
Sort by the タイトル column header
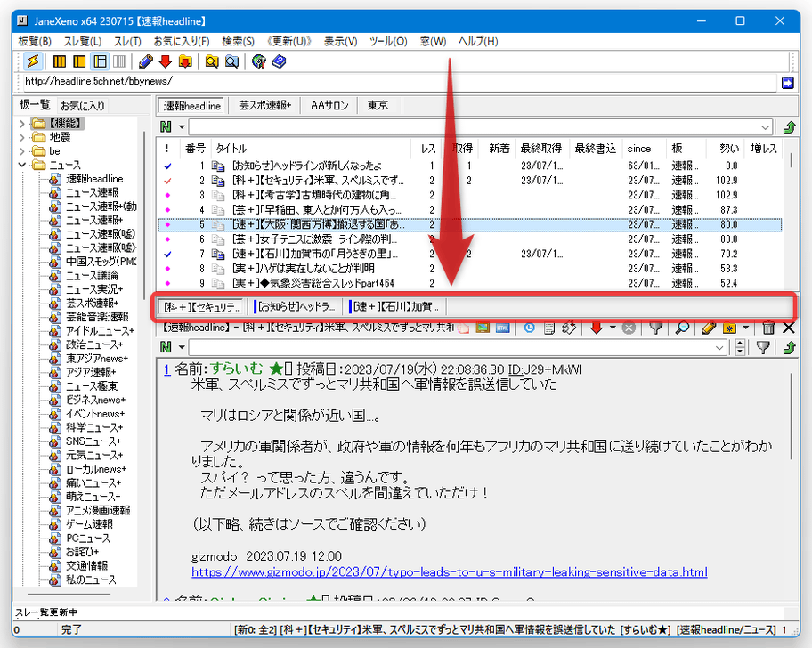pos(313,149)
